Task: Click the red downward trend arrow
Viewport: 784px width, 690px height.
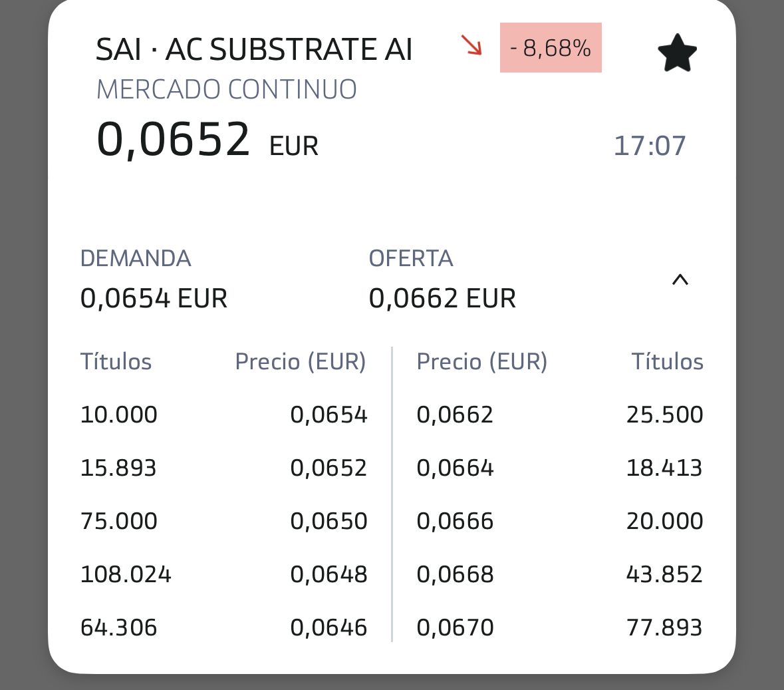Action: coord(471,45)
